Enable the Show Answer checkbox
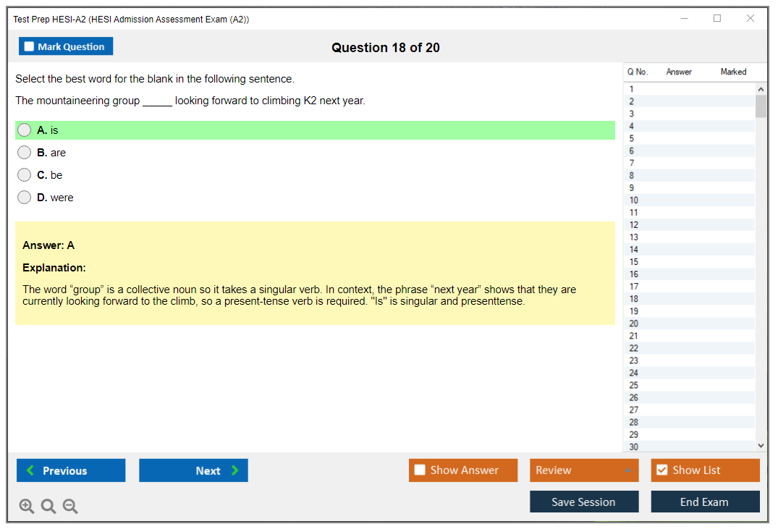 420,470
